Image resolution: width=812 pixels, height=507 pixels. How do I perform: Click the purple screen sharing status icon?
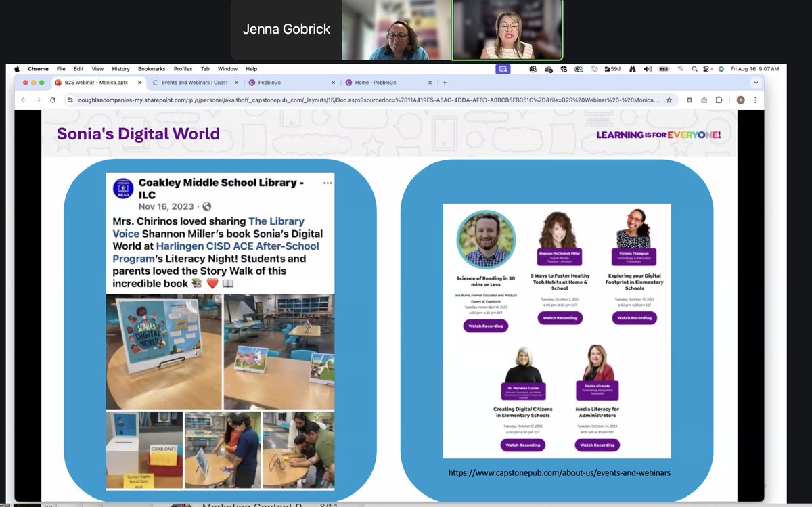[x=502, y=69]
